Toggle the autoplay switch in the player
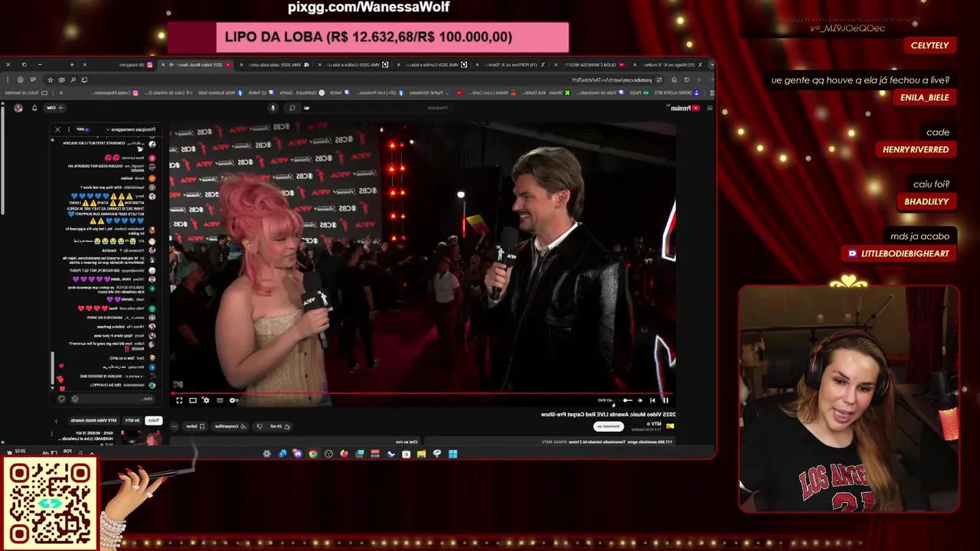The width and height of the screenshot is (980, 551). point(233,400)
